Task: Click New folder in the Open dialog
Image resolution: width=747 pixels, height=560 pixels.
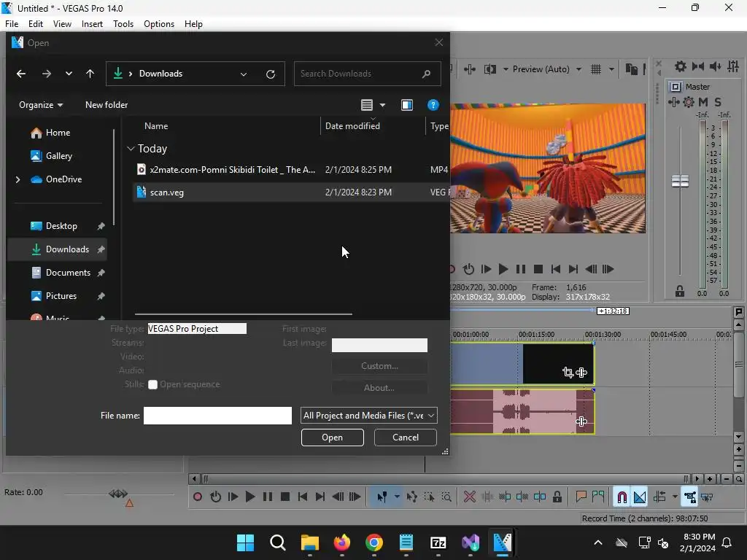Action: click(x=107, y=105)
